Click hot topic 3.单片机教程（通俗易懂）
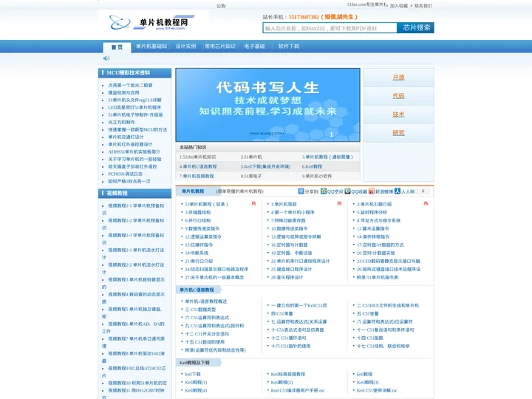Screen dimensions: 532x399 (327, 157)
